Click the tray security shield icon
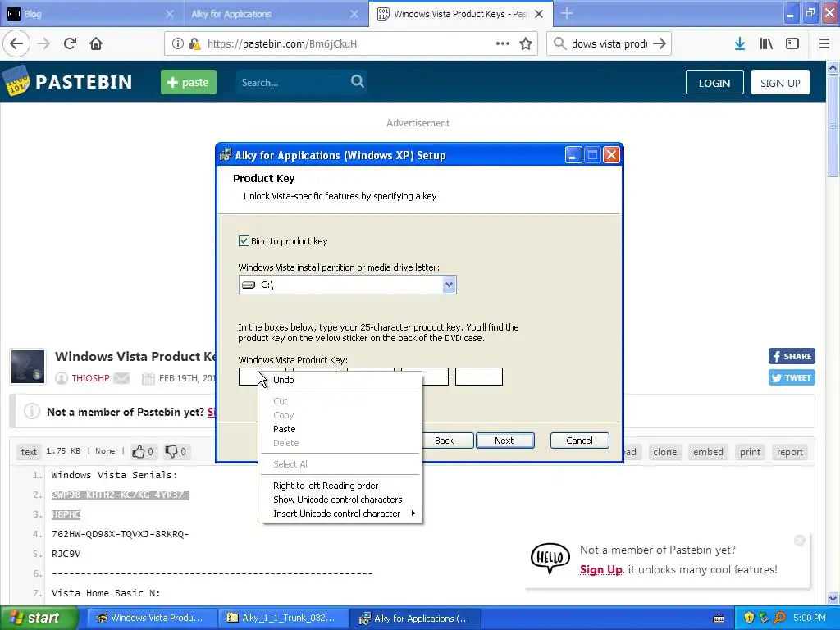 click(749, 618)
